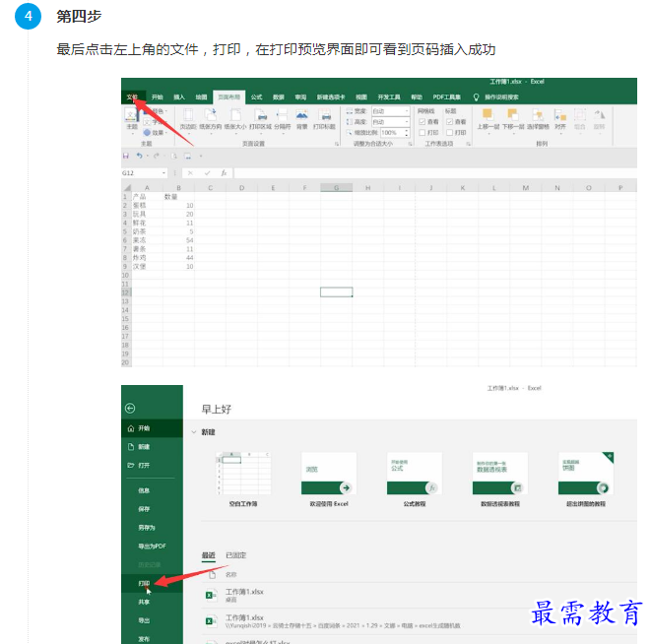This screenshot has height=644, width=651.
Task: Click the 打印标题 print titles icon
Action: click(324, 115)
